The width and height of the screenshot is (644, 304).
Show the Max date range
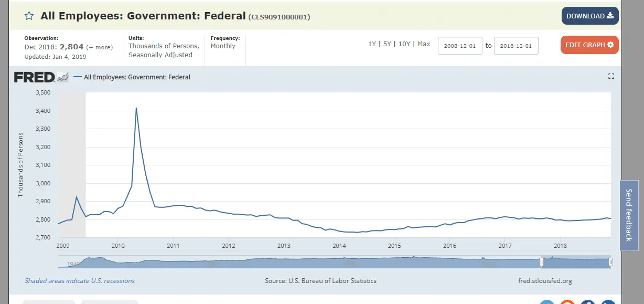click(424, 44)
